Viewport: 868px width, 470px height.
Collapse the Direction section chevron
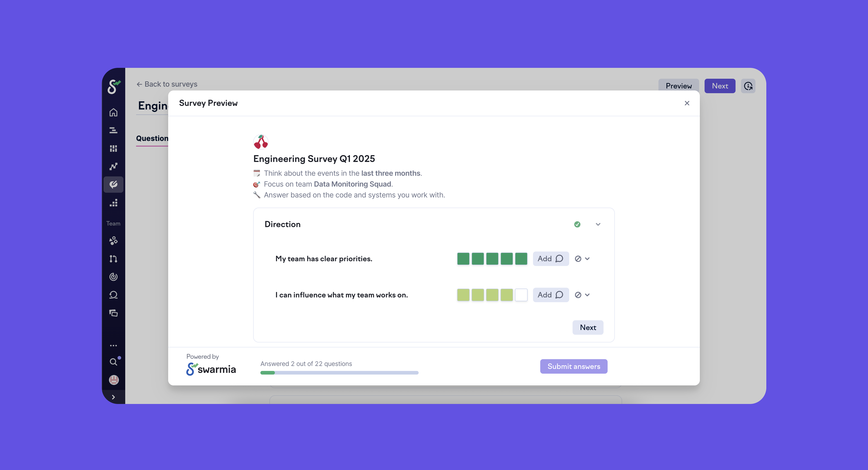click(x=598, y=224)
